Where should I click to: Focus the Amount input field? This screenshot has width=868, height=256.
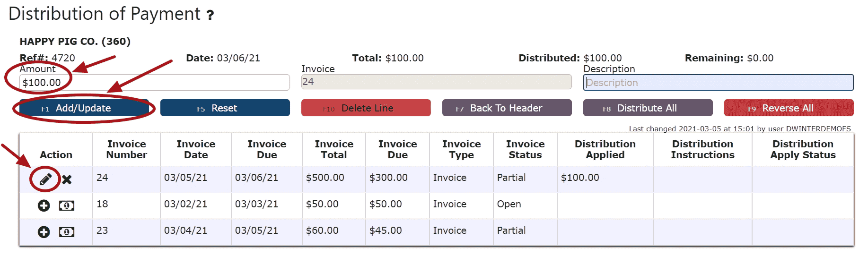pos(154,83)
